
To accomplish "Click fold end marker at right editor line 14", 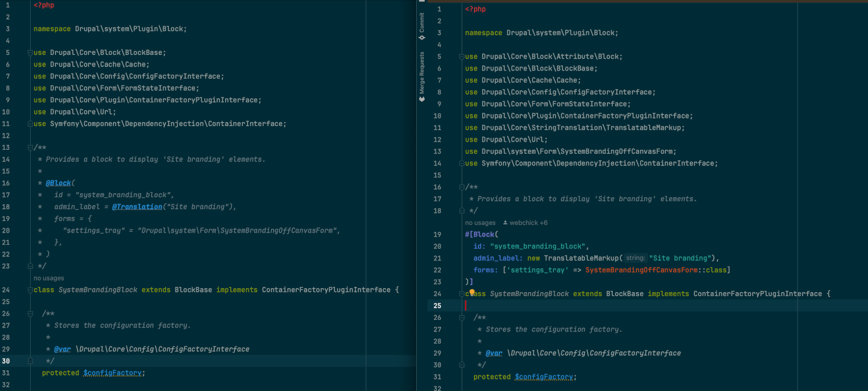I will 462,163.
